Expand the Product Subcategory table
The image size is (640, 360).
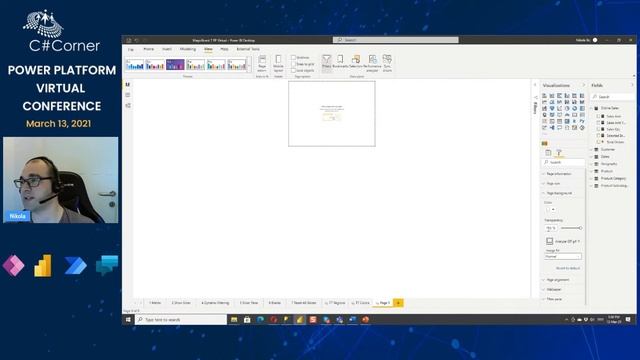coord(591,186)
